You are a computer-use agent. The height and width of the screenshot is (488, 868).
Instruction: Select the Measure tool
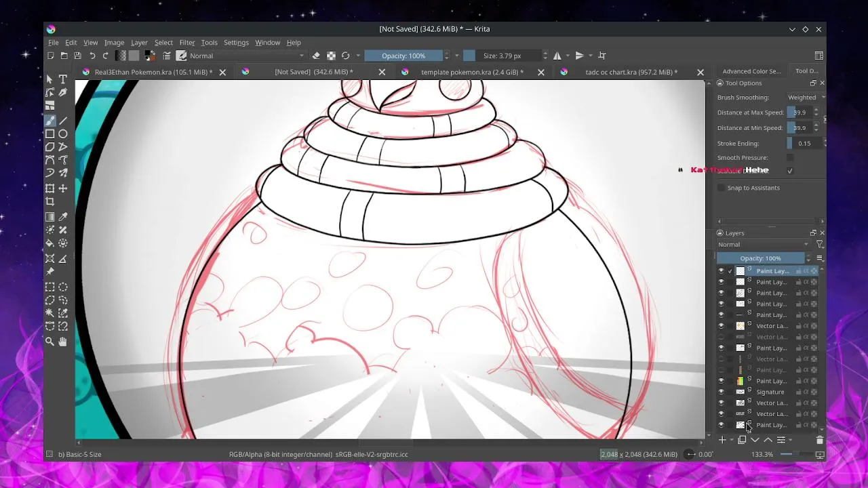tap(63, 258)
